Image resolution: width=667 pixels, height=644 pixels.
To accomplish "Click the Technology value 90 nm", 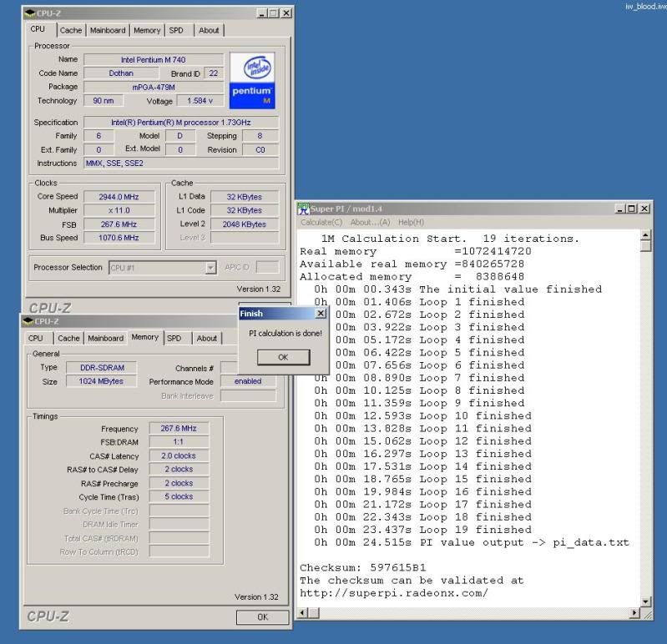I will pyautogui.click(x=104, y=100).
